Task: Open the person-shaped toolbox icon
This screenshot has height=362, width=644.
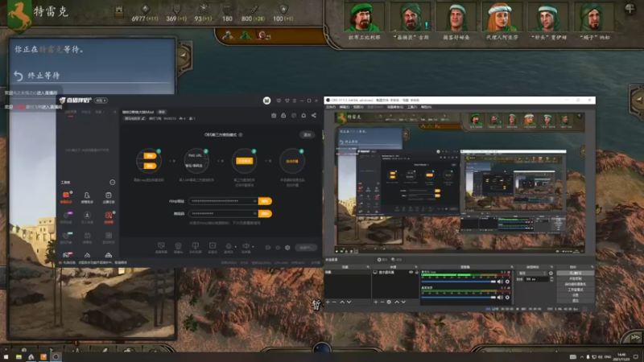Action: (87, 197)
